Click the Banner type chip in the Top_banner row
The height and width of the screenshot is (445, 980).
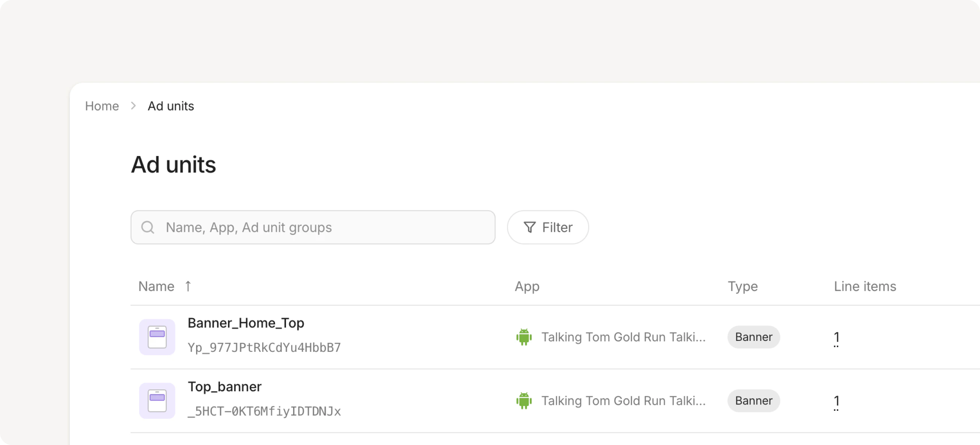tap(753, 400)
